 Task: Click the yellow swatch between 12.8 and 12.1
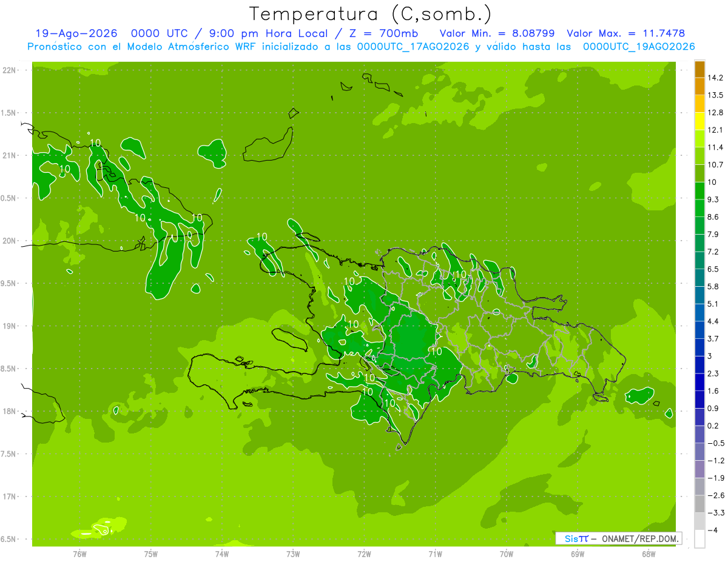click(699, 121)
